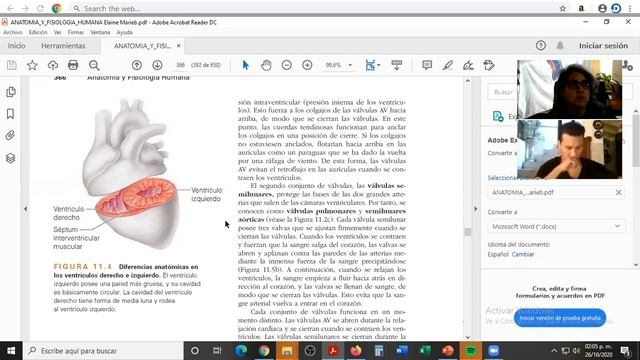The image size is (640, 360).
Task: Open Task View on the taskbar
Action: 217,351
